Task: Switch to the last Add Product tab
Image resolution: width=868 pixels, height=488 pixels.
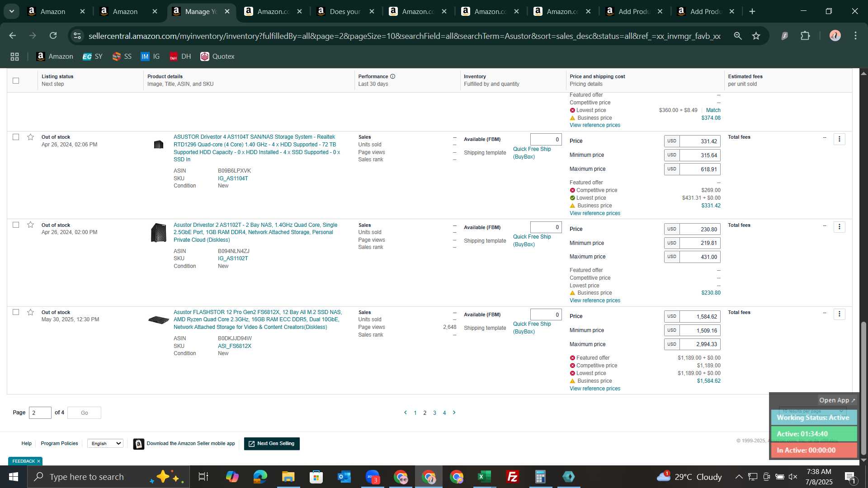Action: (x=706, y=11)
